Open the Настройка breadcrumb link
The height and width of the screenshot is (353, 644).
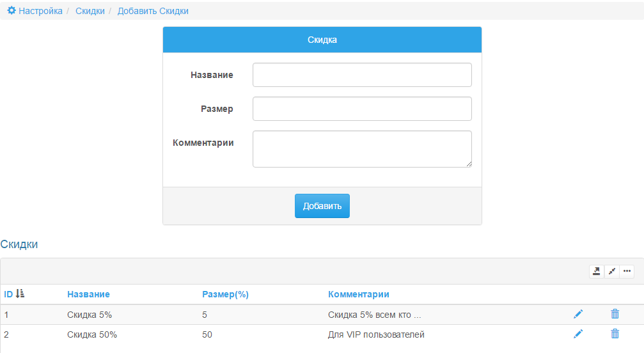(x=40, y=11)
